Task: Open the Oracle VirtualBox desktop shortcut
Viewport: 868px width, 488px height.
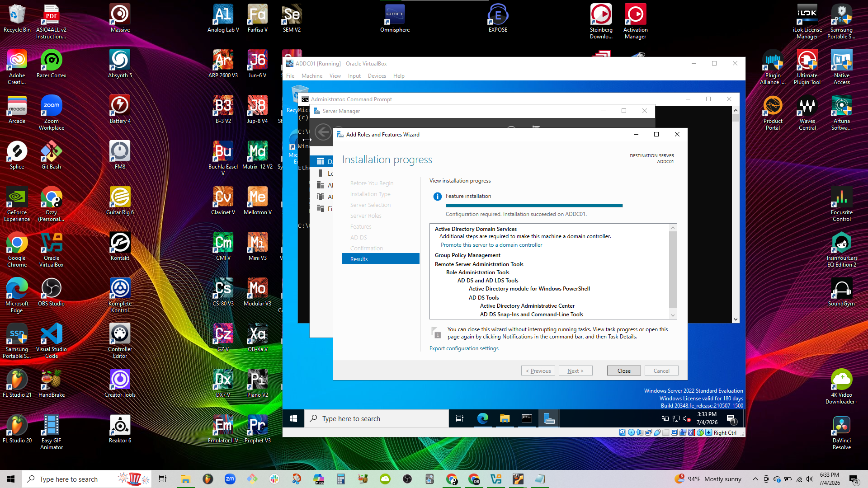Action: pyautogui.click(x=51, y=250)
